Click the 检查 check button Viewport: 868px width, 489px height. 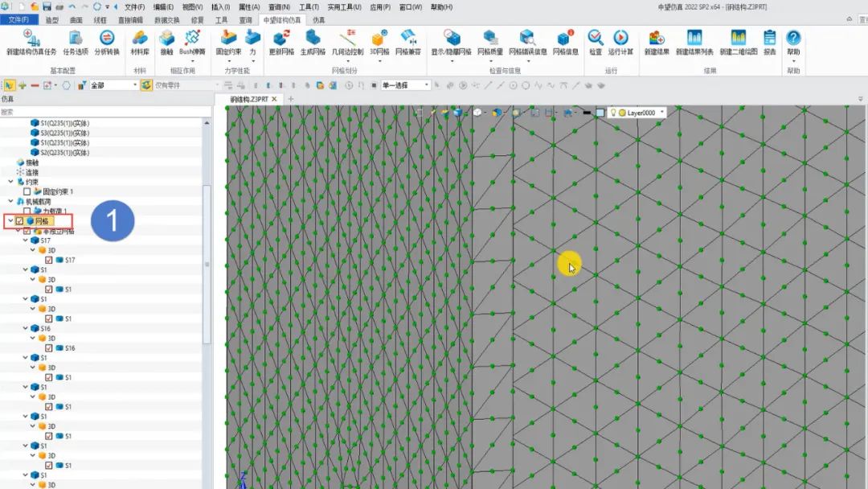[x=595, y=42]
